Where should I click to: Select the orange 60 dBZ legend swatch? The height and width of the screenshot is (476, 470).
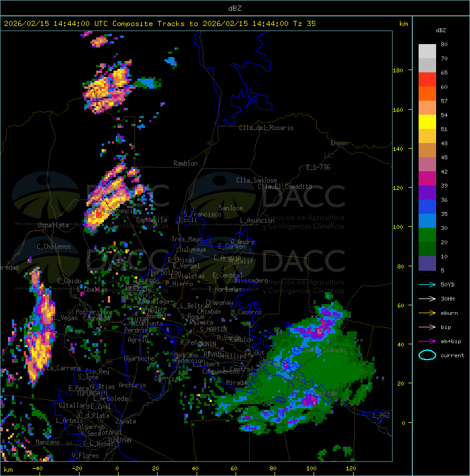point(427,93)
